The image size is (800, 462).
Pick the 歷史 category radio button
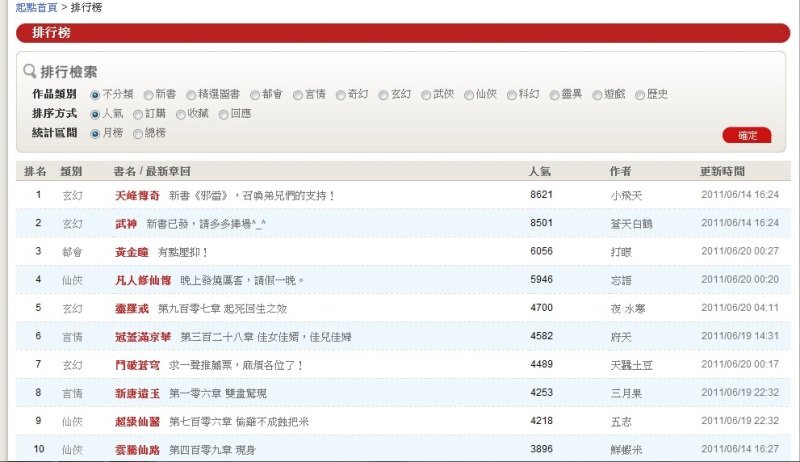coord(640,95)
